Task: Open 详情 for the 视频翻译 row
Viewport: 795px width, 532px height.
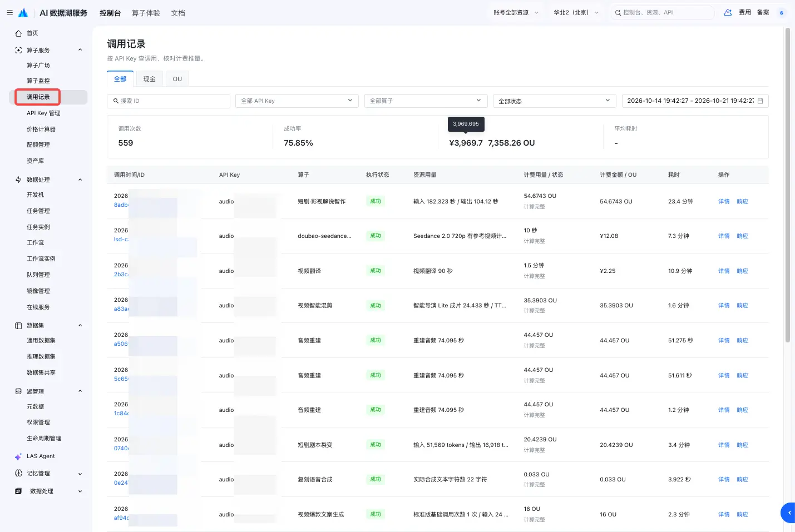Action: tap(724, 271)
